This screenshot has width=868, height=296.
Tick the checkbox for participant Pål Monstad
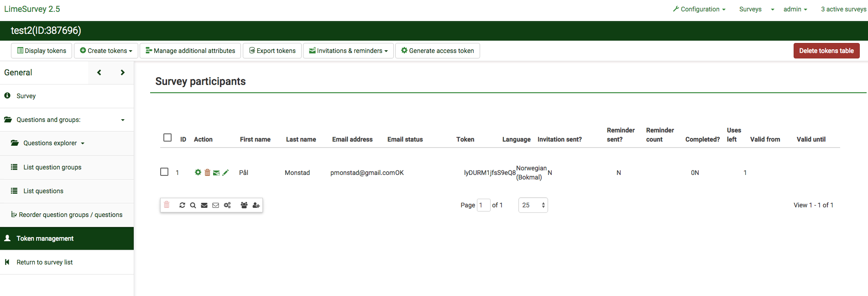click(x=164, y=172)
